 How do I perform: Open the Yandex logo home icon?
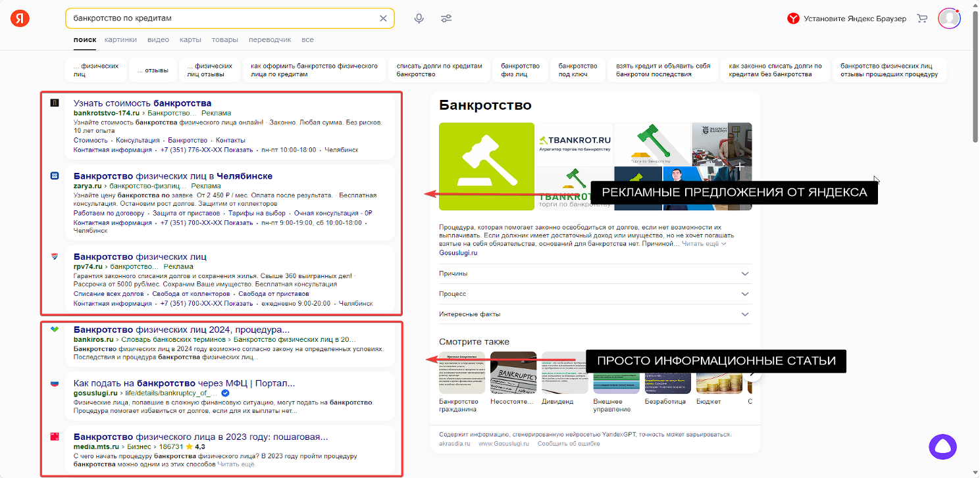click(20, 18)
